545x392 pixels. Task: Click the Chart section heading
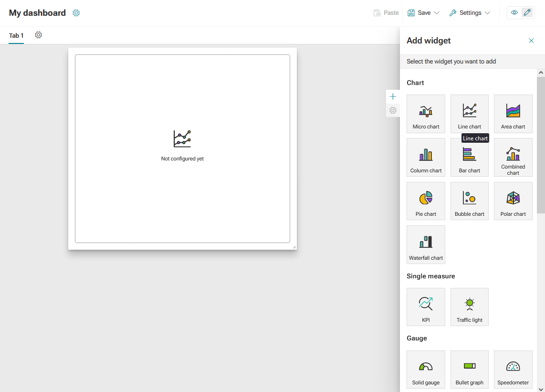[x=415, y=83]
